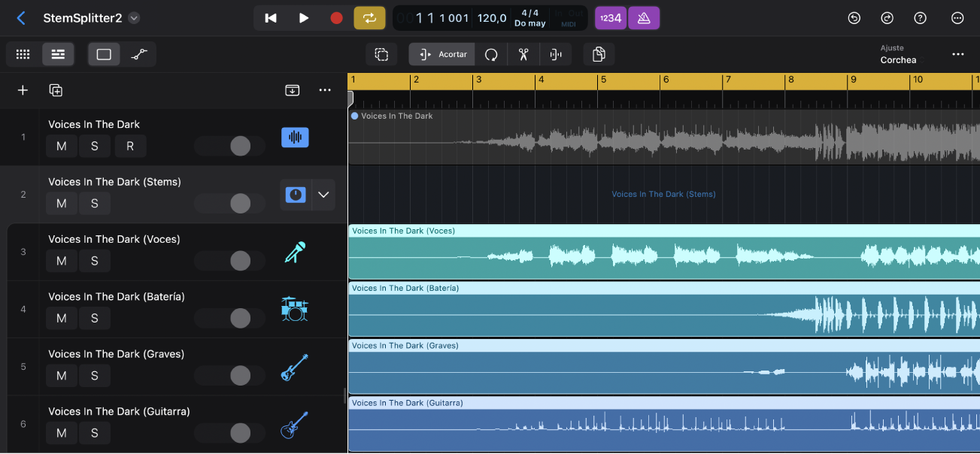Mute the Voices In The Dark (Voces) track
Screen dimensions: 980x454
(61, 261)
